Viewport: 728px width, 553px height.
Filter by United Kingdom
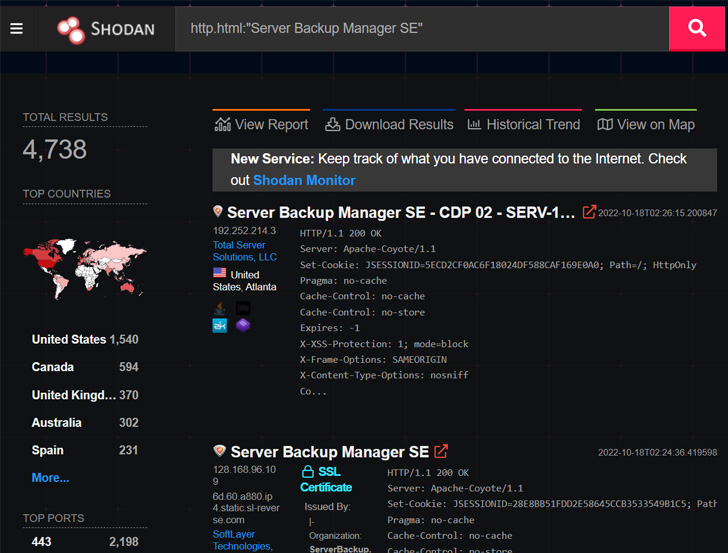tap(85, 395)
